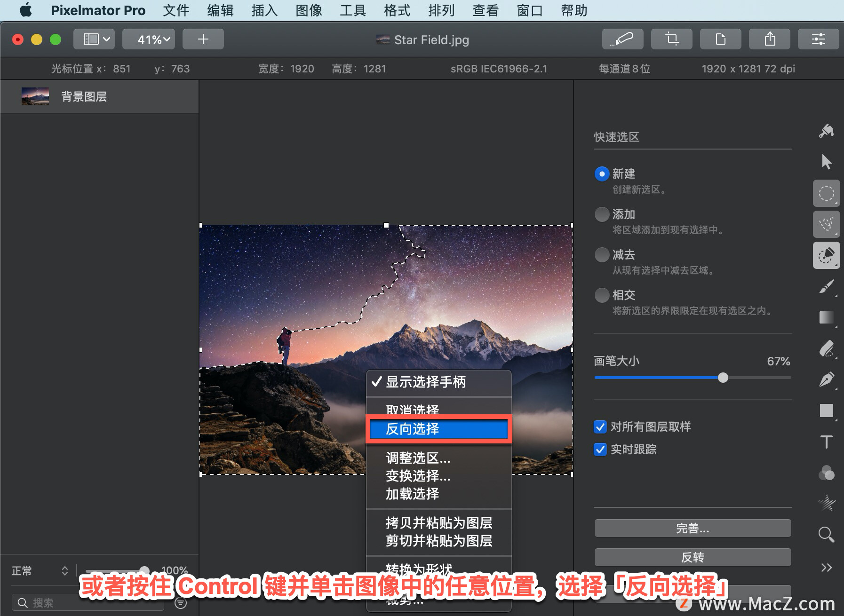Screen dimensions: 844x616
Task: Select the 新建 selection mode radio
Action: coord(602,174)
